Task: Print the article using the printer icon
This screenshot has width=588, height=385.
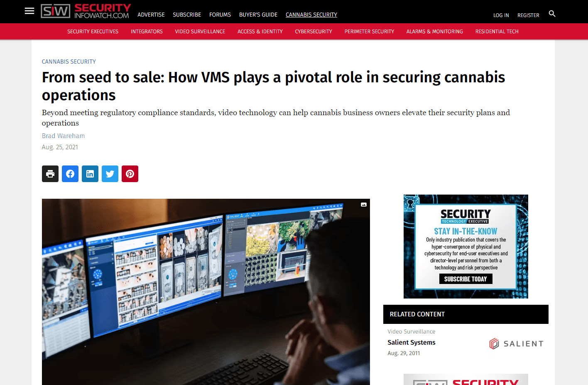Action: point(50,174)
